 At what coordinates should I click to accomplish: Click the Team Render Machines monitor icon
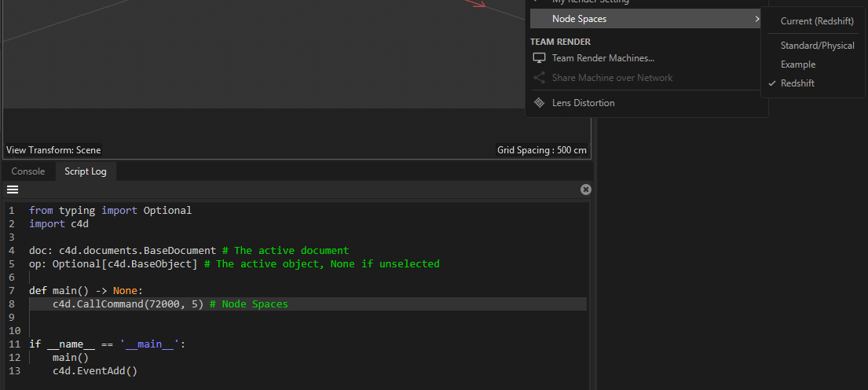[x=539, y=58]
